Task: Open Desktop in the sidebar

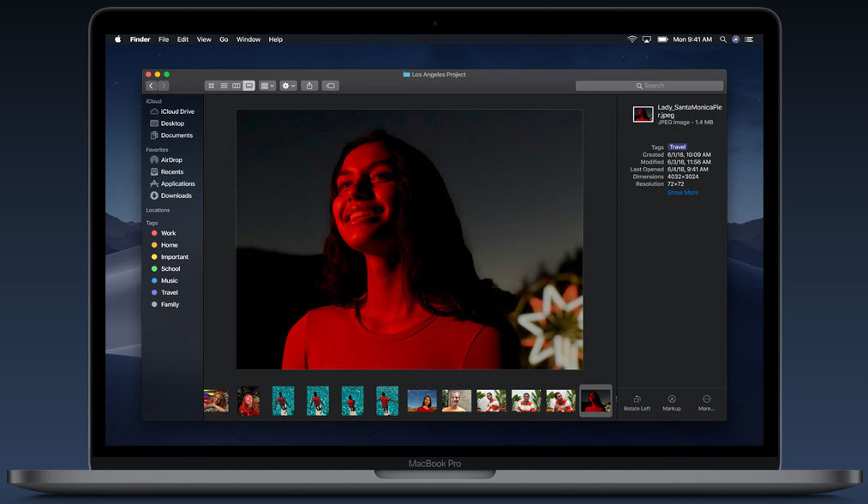Action: click(x=167, y=123)
